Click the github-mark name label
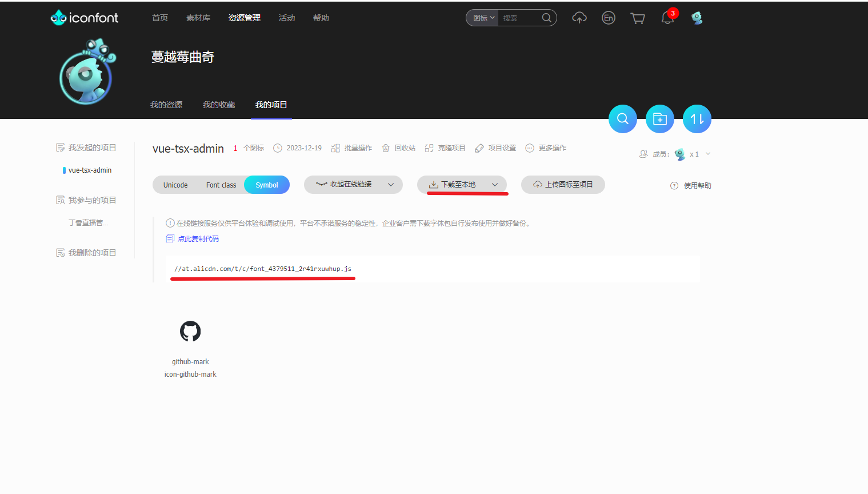Viewport: 868px width, 494px height. (190, 362)
